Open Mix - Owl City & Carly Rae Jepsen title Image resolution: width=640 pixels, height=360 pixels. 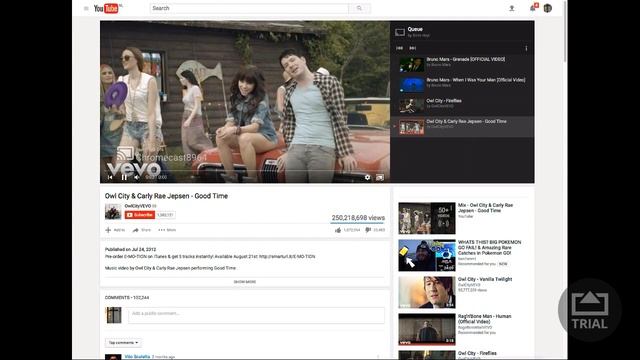[485, 208]
